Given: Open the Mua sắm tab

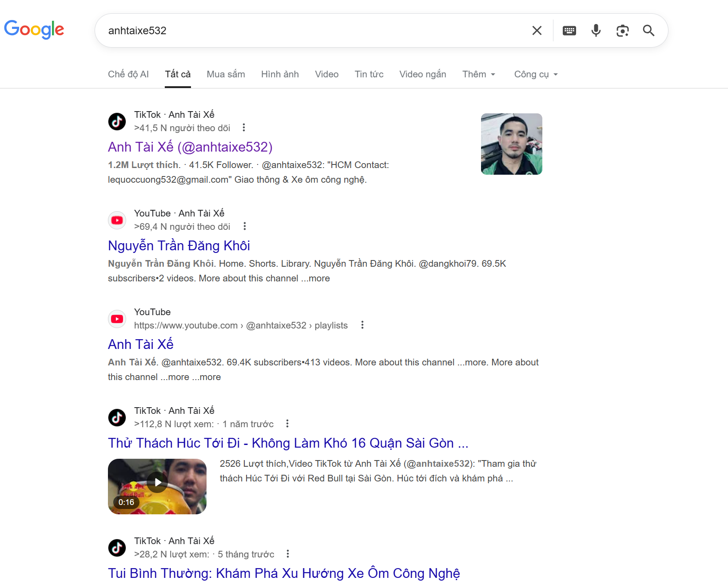Looking at the screenshot, I should tap(226, 74).
